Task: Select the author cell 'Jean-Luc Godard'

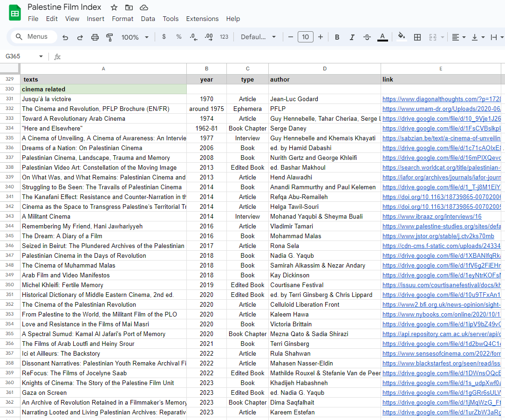Action: 325,99
